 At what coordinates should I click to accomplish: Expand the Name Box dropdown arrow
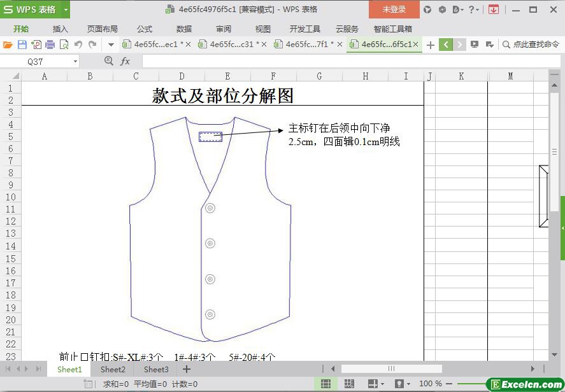pos(75,62)
